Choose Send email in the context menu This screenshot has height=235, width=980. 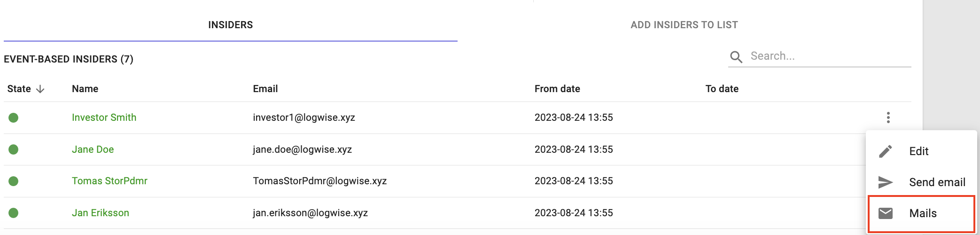(921, 182)
